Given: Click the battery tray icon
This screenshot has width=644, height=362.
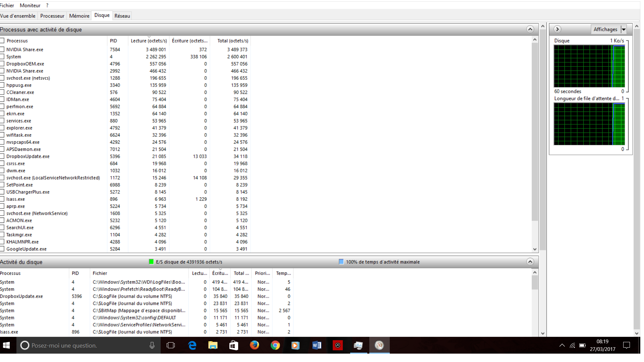Looking at the screenshot, I should pos(583,345).
